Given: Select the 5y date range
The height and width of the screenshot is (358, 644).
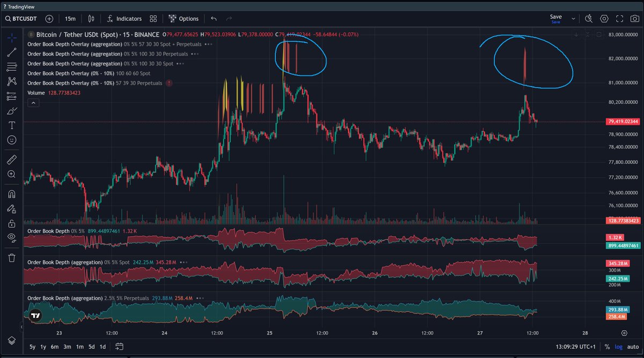Looking at the screenshot, I should [x=33, y=346].
